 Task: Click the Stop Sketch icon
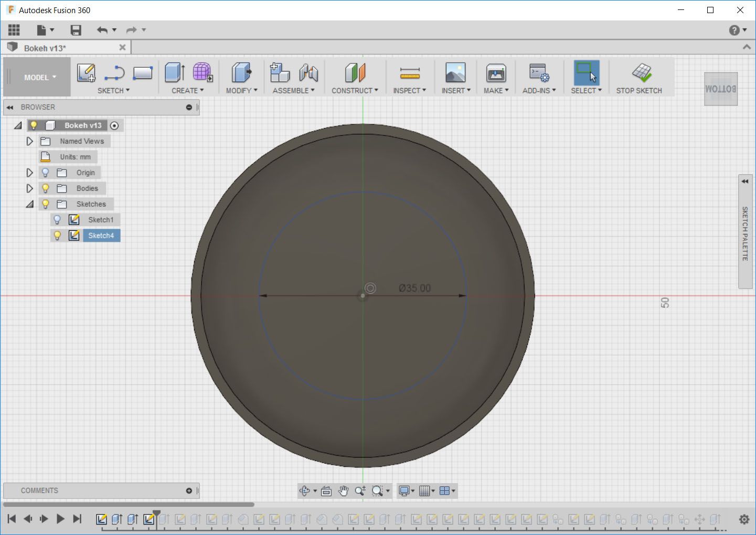[x=641, y=73]
